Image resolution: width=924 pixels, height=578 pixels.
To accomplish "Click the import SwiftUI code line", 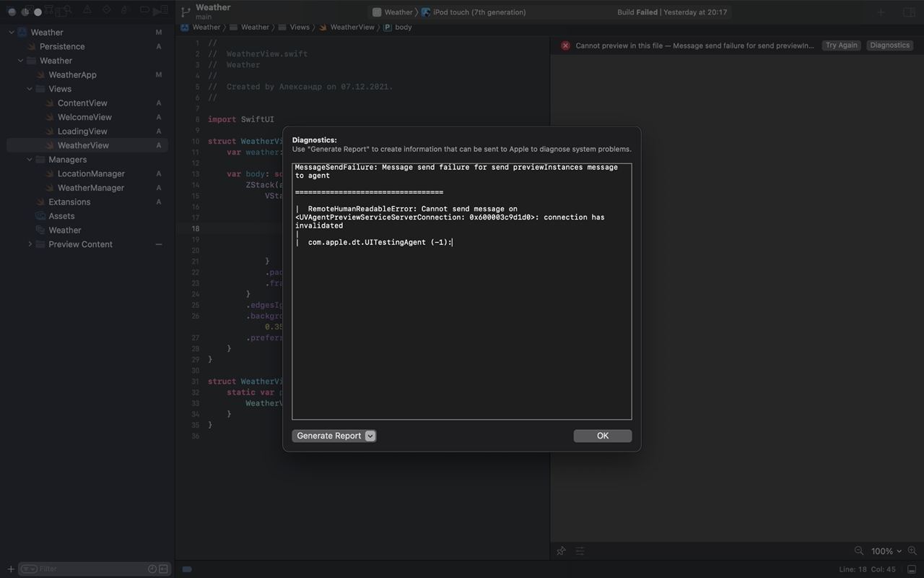I will [241, 120].
